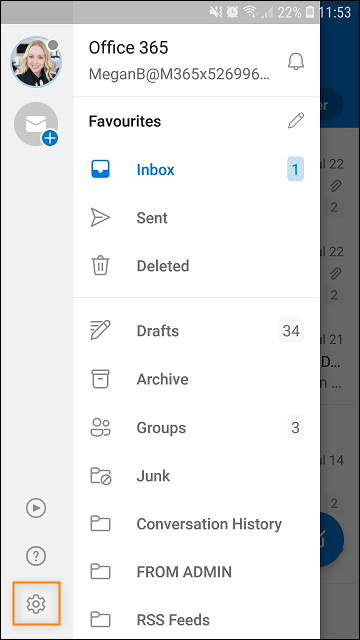Tap the Conversation History folder icon
The width and height of the screenshot is (360, 640).
click(x=100, y=524)
